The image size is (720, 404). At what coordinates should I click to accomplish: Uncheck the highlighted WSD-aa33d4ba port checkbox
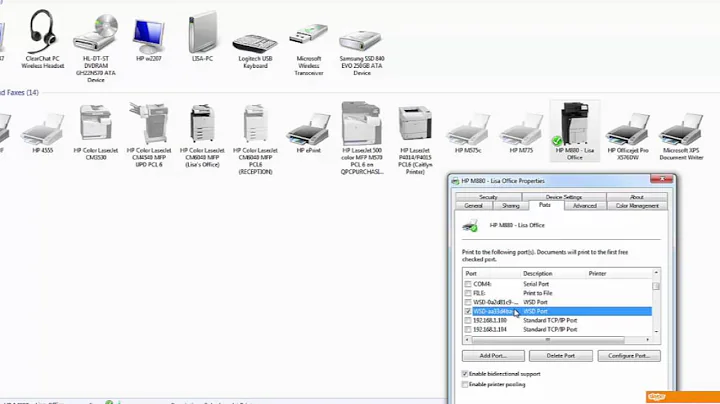click(467, 312)
